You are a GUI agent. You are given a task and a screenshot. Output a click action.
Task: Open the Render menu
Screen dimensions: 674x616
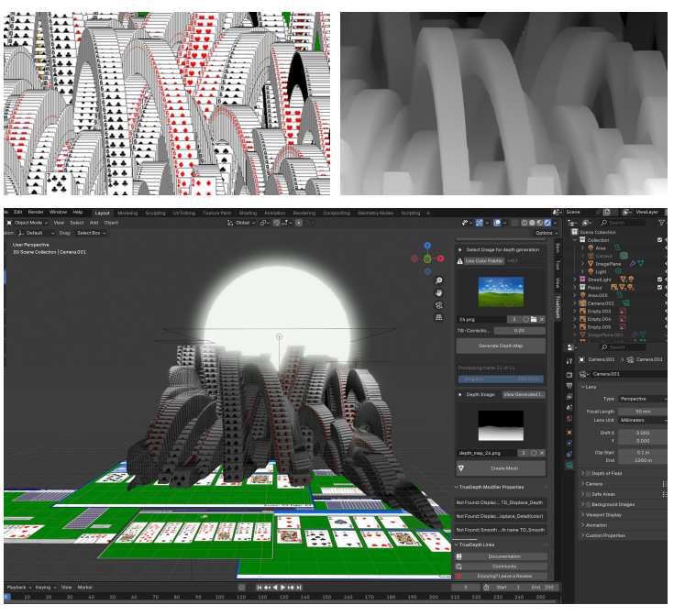tap(36, 213)
